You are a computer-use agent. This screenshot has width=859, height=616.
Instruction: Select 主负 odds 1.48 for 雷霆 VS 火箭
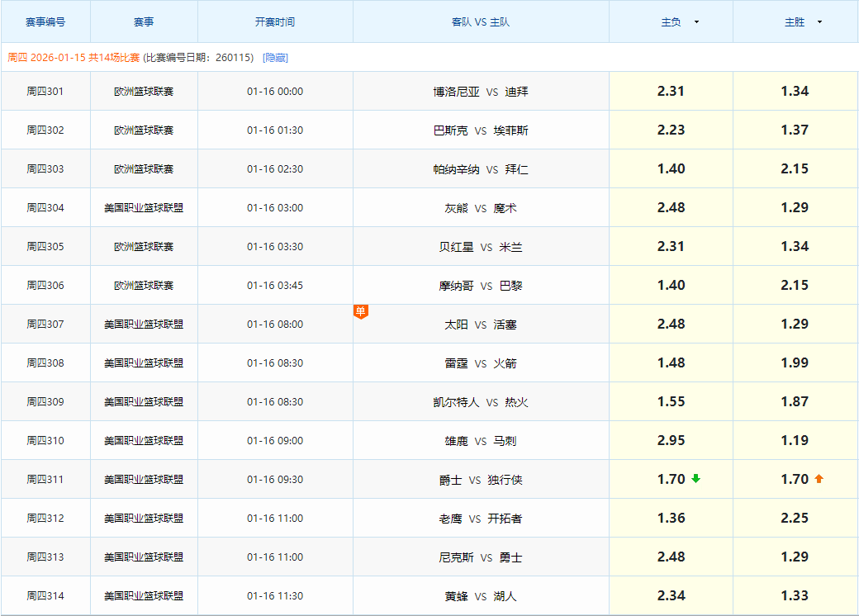(x=671, y=363)
